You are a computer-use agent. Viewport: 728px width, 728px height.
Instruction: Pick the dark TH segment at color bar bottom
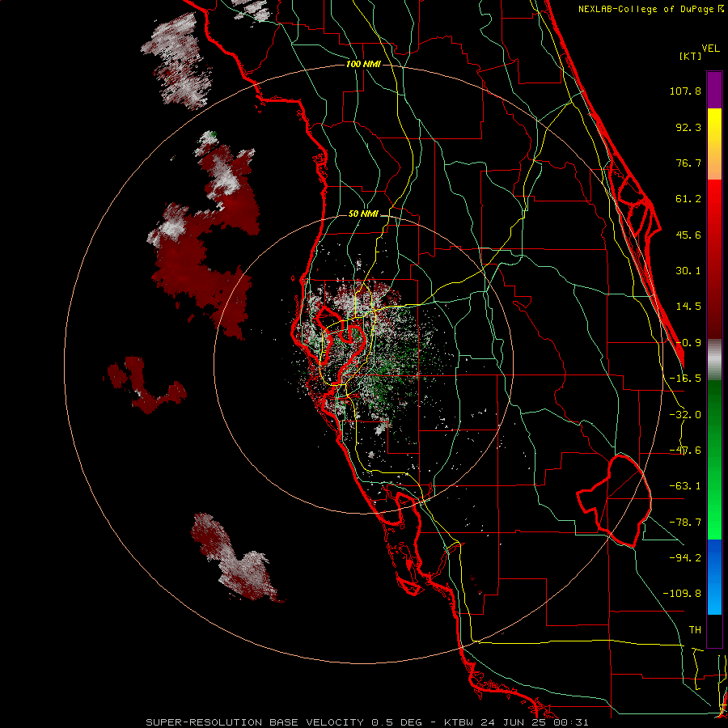714,630
